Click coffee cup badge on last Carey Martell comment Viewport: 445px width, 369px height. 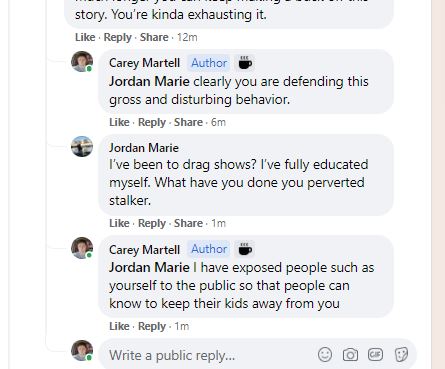245,249
